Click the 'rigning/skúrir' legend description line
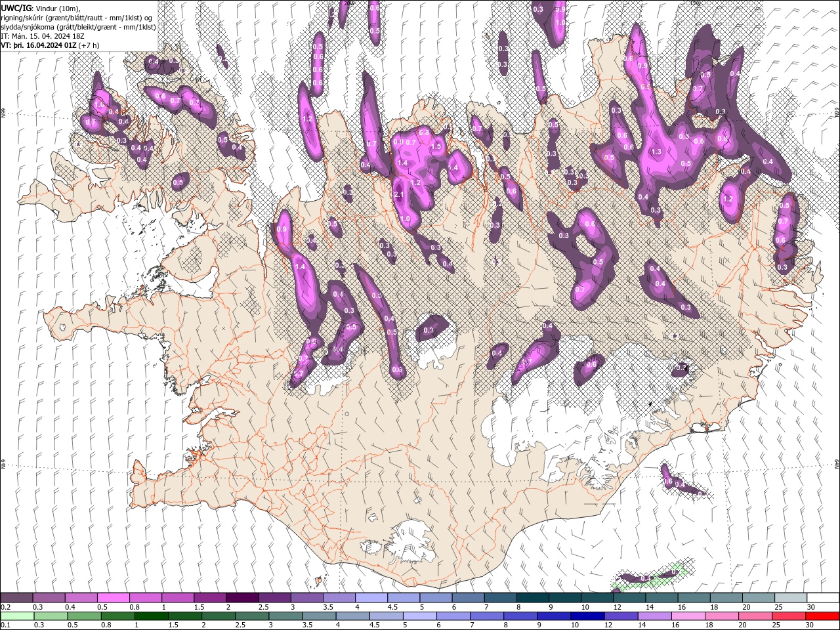840x630 pixels. click(x=76, y=18)
